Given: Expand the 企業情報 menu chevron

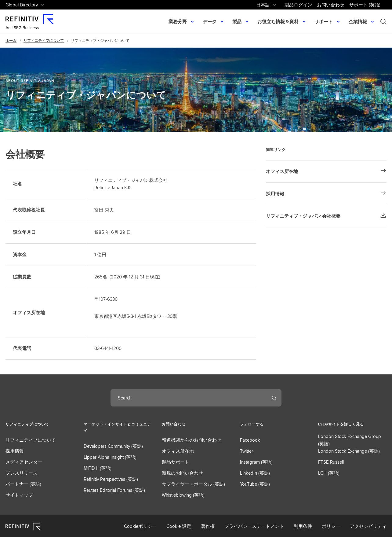Looking at the screenshot, I should tap(372, 22).
